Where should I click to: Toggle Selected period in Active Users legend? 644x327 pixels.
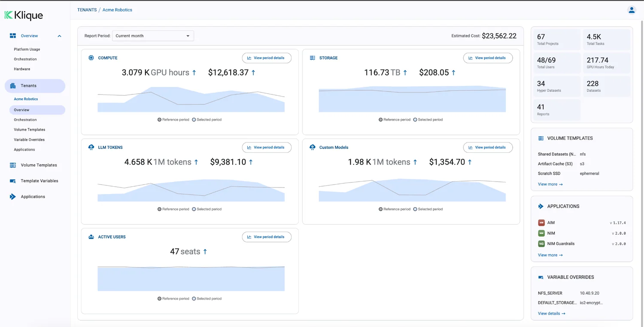coord(207,299)
